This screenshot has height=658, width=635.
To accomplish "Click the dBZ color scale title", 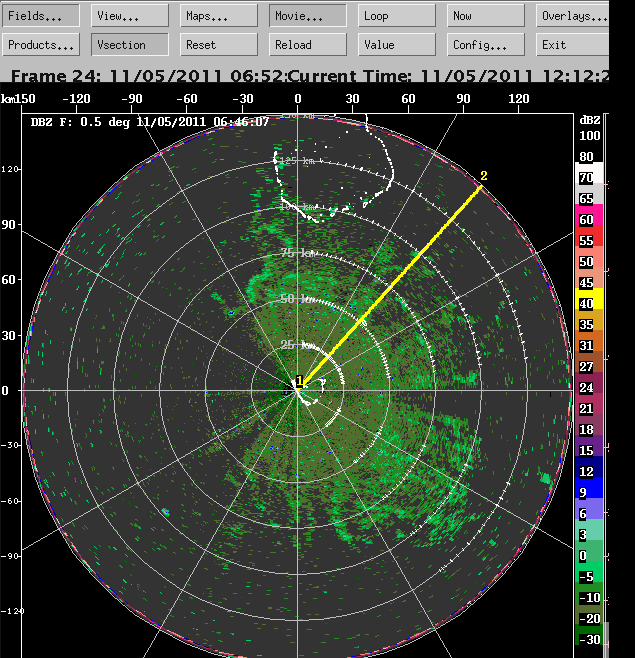I will click(x=589, y=120).
